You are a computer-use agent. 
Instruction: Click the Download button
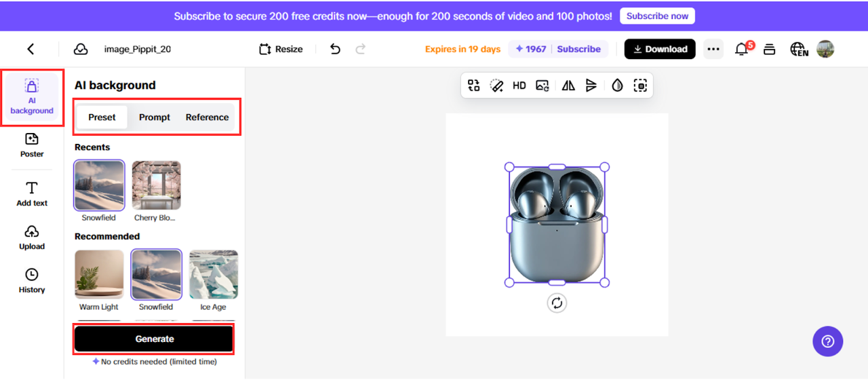(659, 49)
